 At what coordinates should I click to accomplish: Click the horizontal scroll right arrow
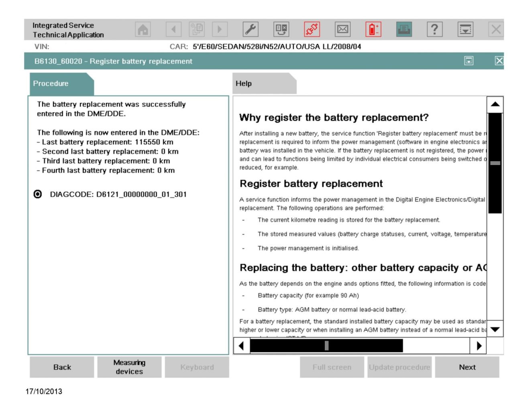(478, 346)
